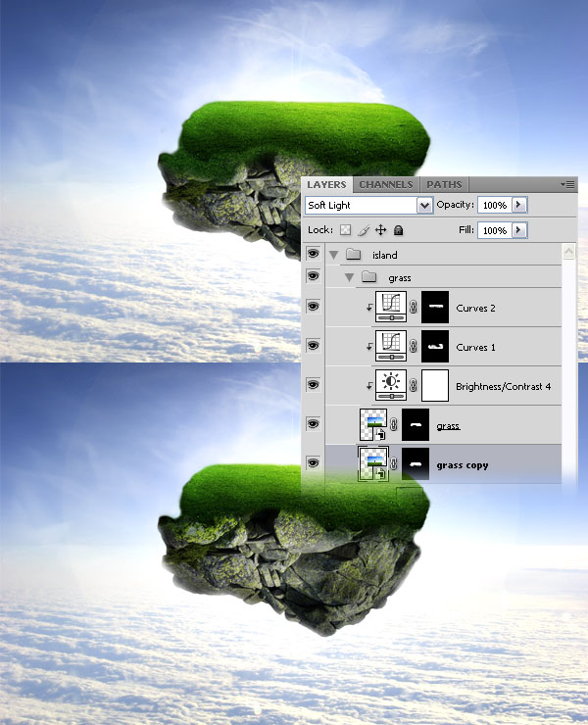Click layers panel scrollbar up arrow
The width and height of the screenshot is (588, 725).
568,251
